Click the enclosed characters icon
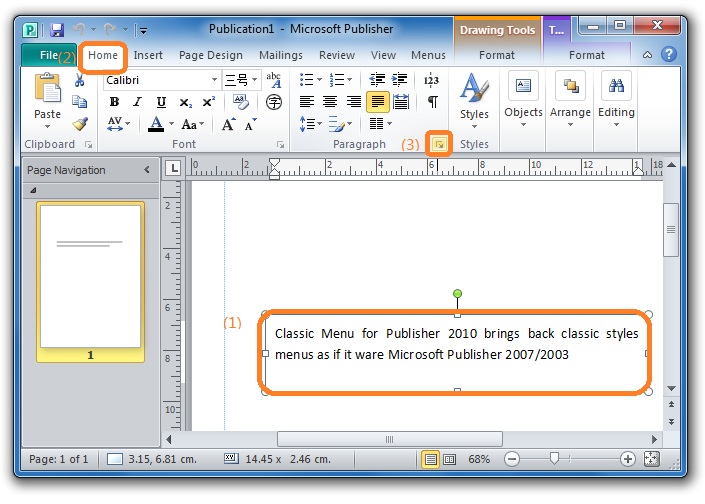Image resolution: width=705 pixels, height=504 pixels. pyautogui.click(x=274, y=102)
